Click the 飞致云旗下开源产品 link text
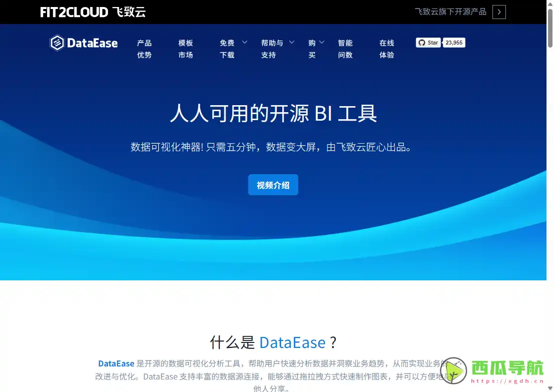This screenshot has height=392, width=554. click(x=450, y=12)
